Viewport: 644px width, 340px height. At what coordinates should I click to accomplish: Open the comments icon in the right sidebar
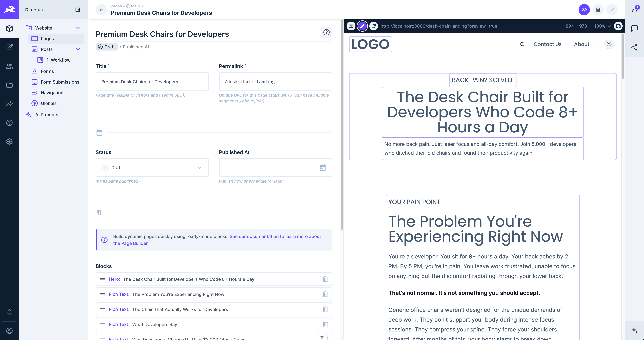634,28
